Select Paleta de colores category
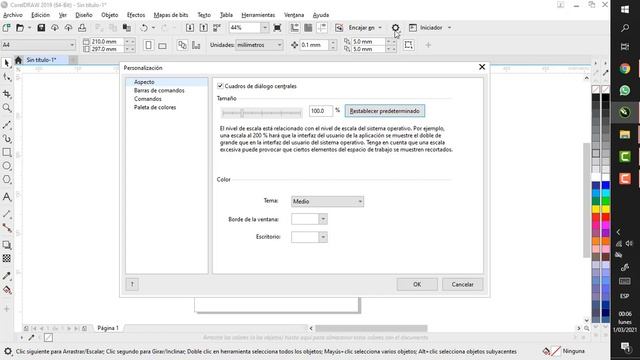 [x=155, y=107]
